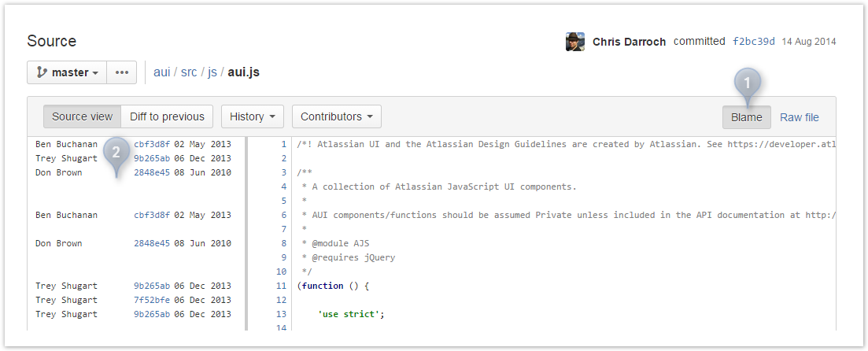Navigate to the src breadcrumb folder
The width and height of the screenshot is (868, 351).
point(189,72)
